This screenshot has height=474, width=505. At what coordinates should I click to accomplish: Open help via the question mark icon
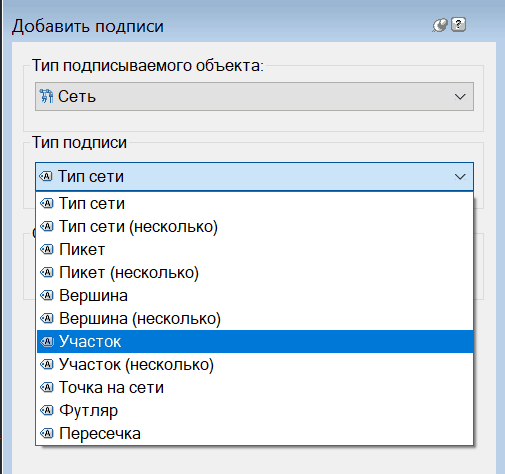[x=459, y=25]
